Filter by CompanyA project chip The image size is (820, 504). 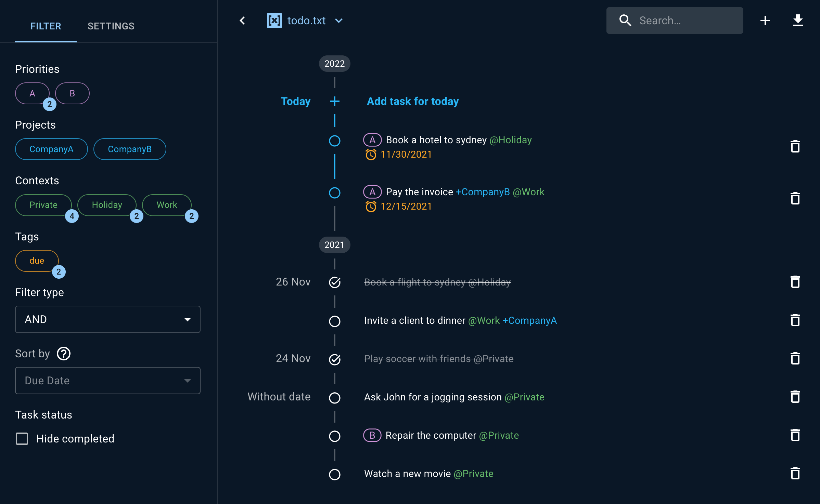51,149
